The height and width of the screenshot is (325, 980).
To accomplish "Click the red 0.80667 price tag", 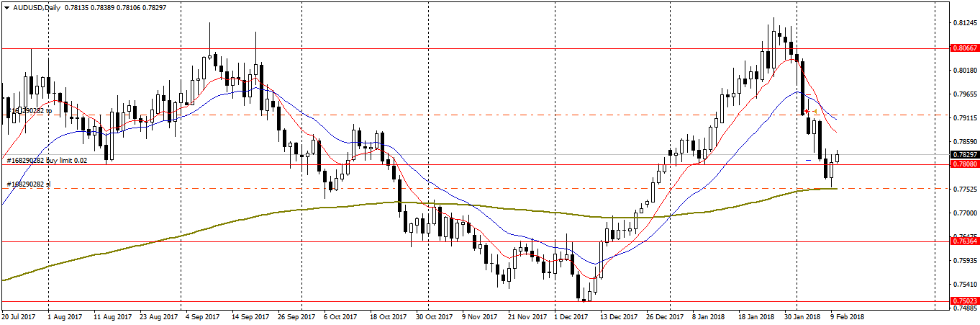I will [x=963, y=48].
